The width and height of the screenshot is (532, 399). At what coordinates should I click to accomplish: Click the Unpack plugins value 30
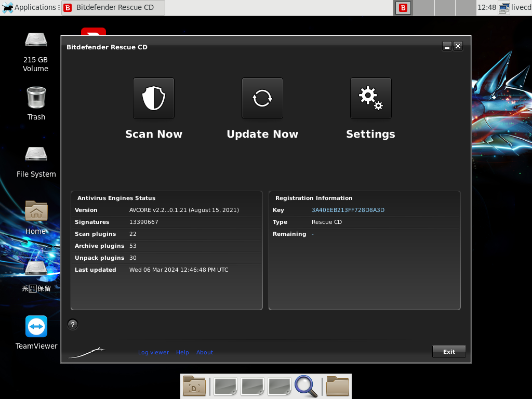(x=132, y=258)
